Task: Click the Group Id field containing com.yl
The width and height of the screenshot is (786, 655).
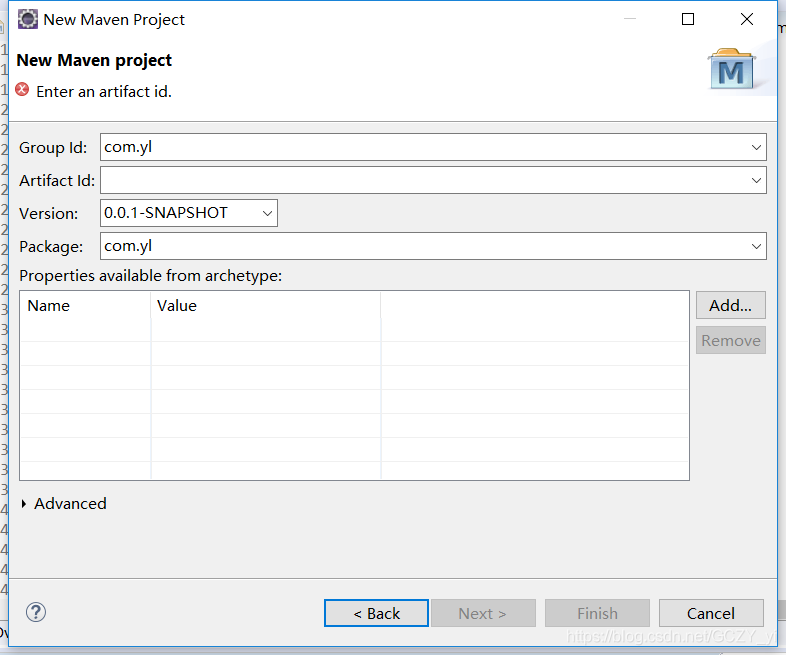Action: 433,147
